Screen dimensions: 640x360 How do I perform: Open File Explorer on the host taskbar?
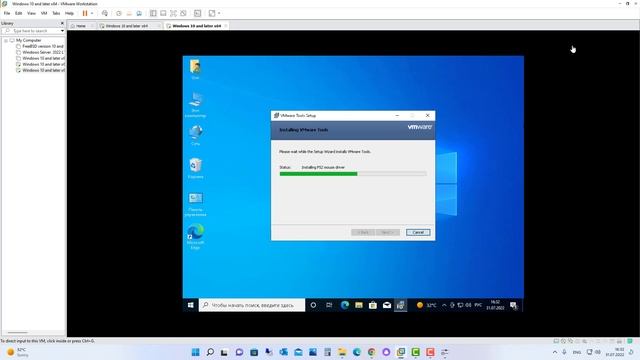pos(342,352)
